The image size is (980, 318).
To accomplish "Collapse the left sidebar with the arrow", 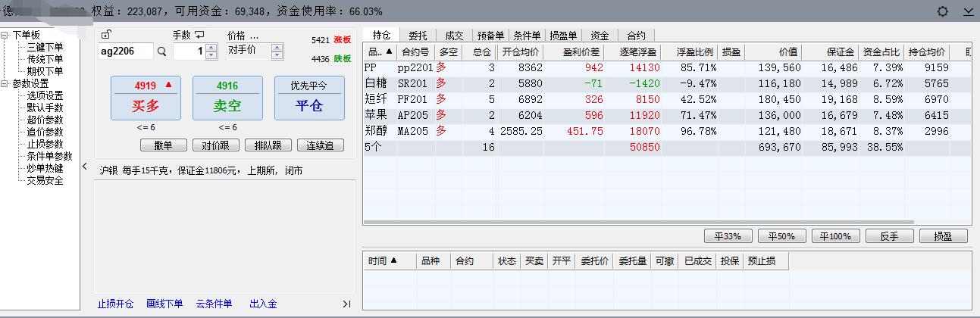I will (x=85, y=167).
